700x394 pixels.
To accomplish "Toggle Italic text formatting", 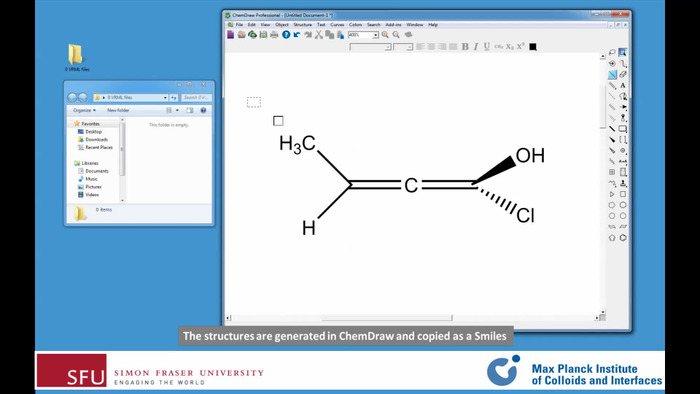I will (x=475, y=47).
